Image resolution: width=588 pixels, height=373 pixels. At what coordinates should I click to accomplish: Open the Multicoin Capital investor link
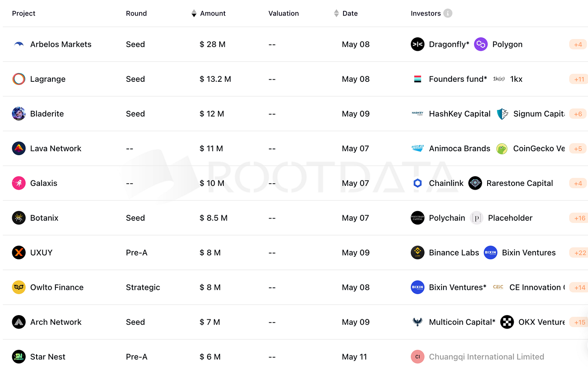pos(462,322)
